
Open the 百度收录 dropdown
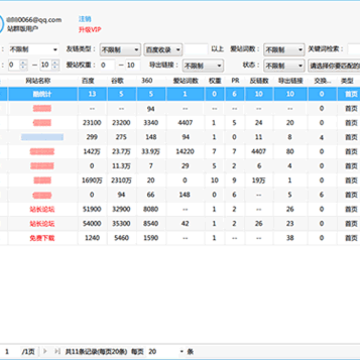[163, 50]
